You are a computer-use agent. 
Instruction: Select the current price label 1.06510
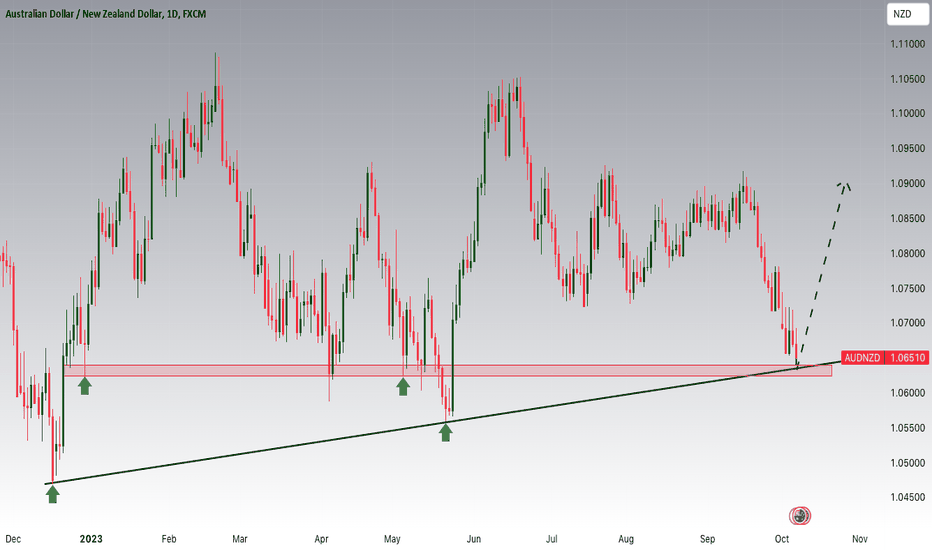click(x=906, y=357)
